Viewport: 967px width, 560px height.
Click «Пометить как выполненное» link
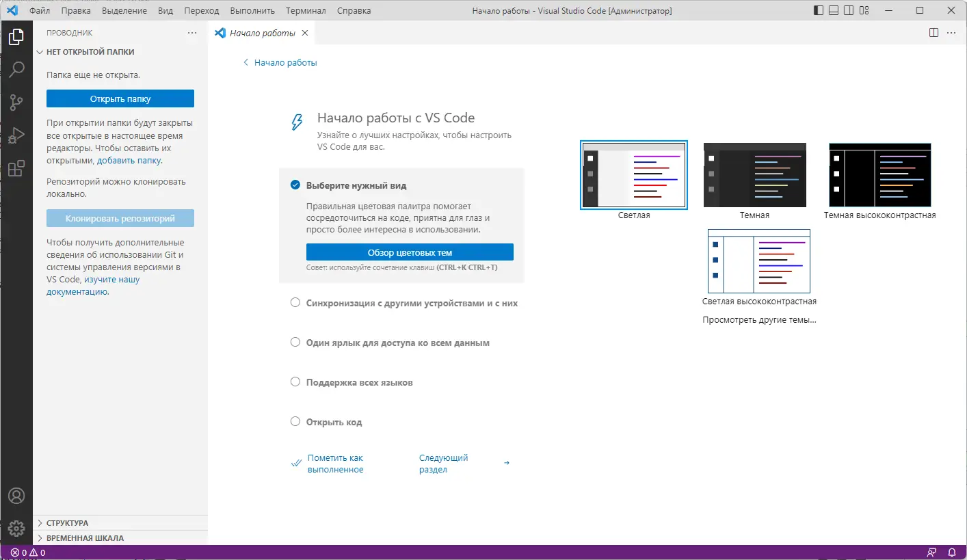335,464
